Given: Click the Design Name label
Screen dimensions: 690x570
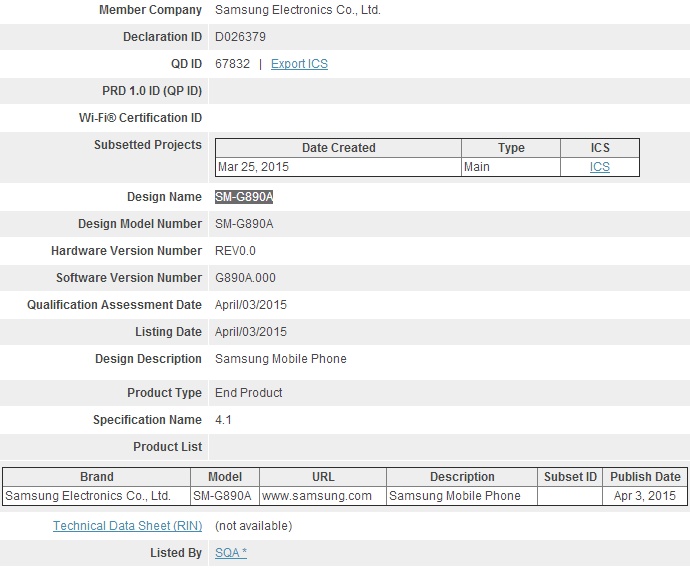Looking at the screenshot, I should click(165, 197).
